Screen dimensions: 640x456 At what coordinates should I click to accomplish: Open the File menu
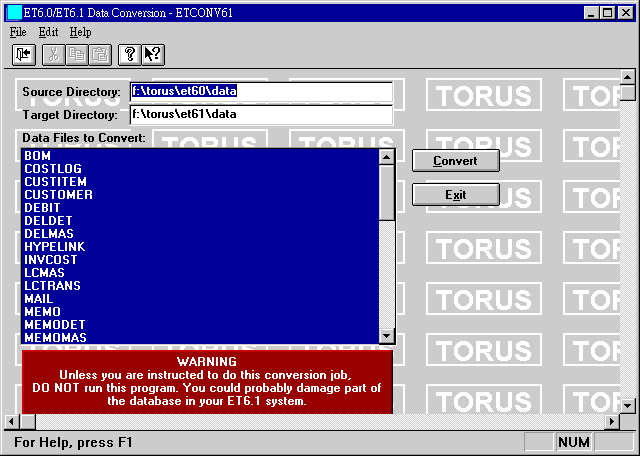click(x=18, y=32)
